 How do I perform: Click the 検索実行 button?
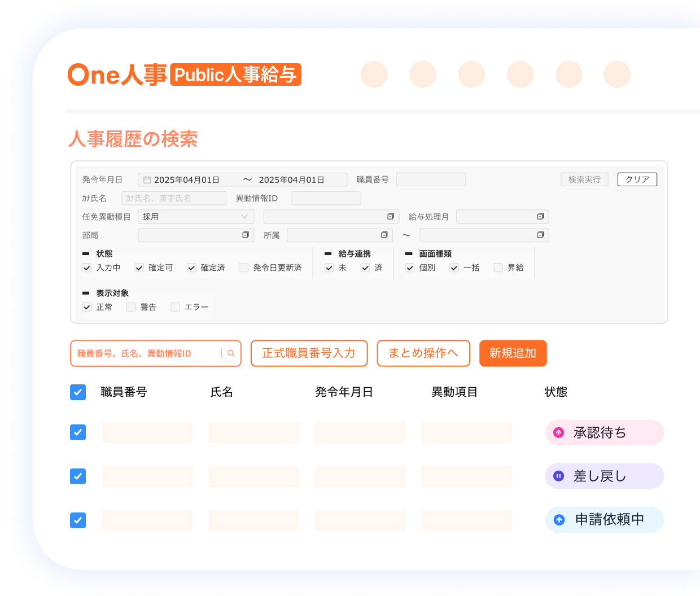point(584,179)
